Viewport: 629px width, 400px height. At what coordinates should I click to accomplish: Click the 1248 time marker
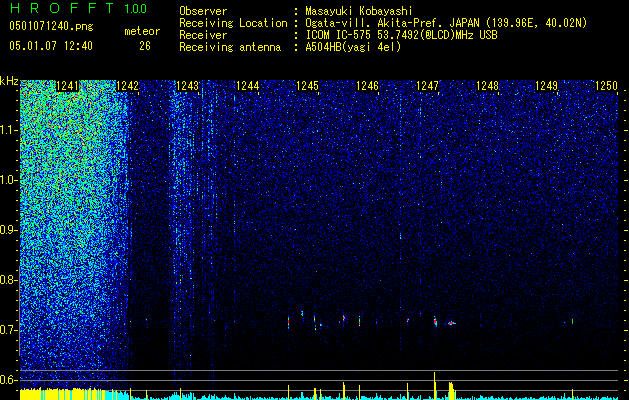point(487,85)
